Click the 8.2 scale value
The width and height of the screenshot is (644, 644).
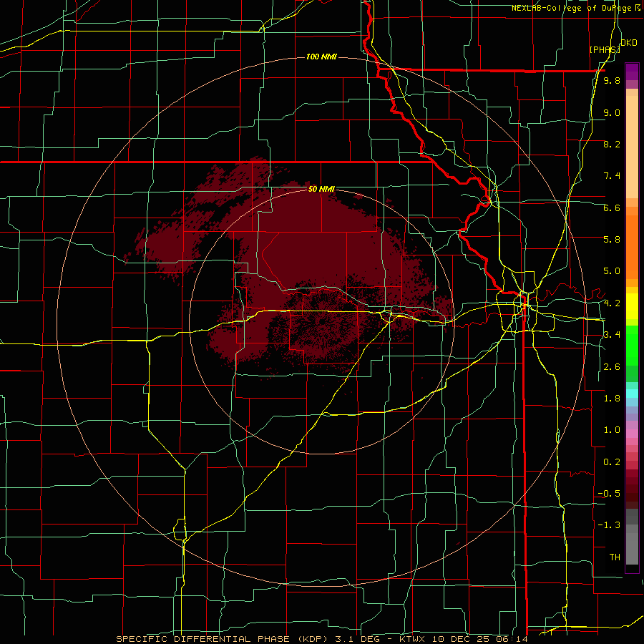(x=612, y=144)
